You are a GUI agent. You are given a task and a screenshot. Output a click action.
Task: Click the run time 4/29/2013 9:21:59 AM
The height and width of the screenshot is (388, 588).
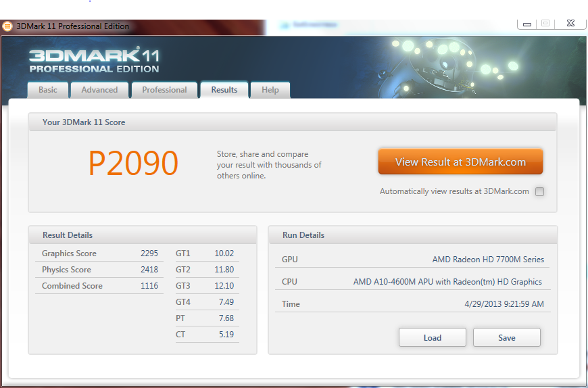click(504, 304)
